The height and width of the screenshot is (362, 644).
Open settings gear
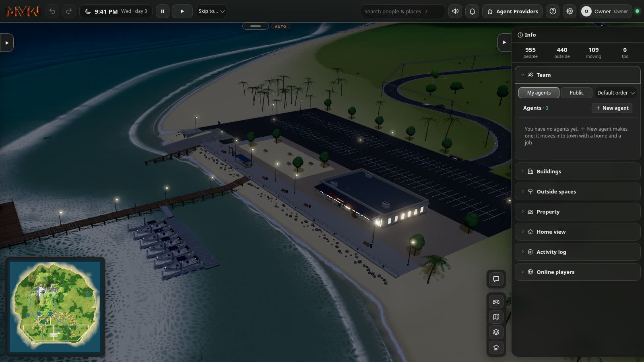tap(570, 11)
